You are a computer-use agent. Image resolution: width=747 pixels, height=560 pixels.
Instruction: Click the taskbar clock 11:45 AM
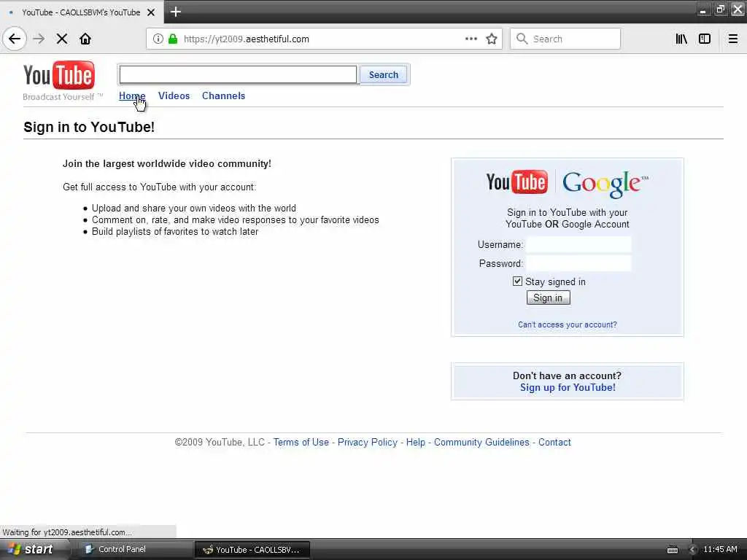point(720,549)
